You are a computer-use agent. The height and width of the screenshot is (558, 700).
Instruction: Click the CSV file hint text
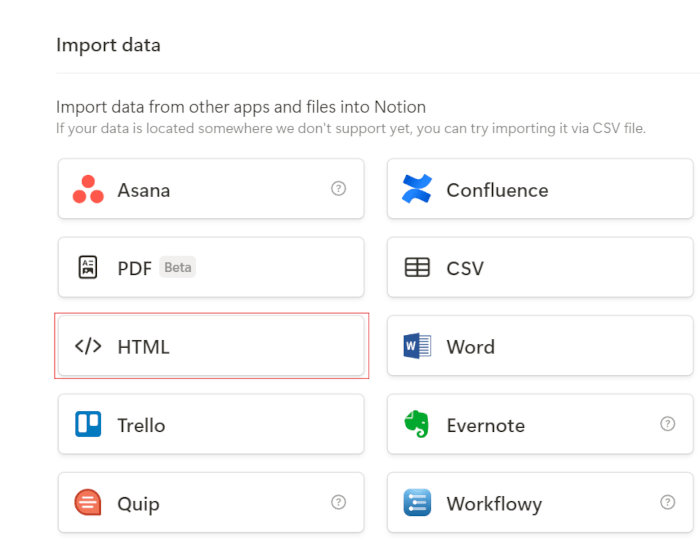coord(350,129)
